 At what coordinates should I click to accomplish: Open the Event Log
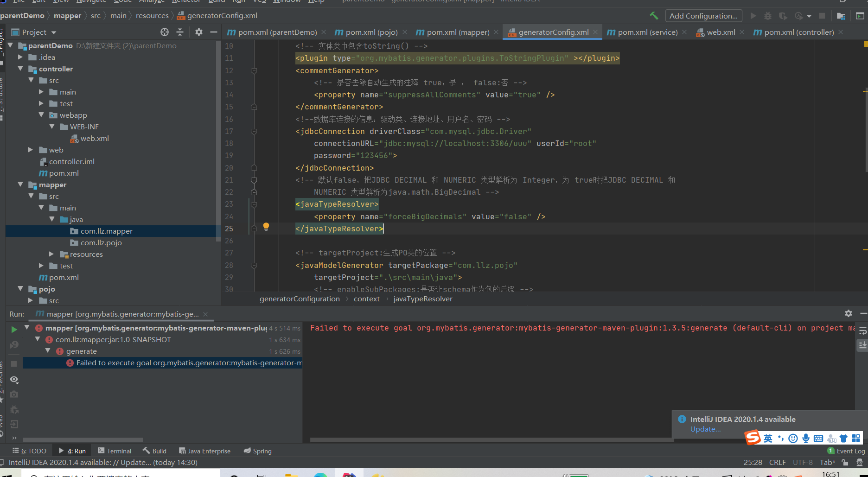(846, 451)
